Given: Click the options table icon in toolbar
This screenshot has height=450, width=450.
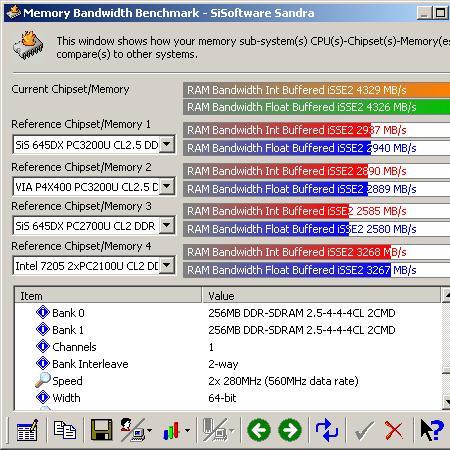Looking at the screenshot, I should [27, 430].
